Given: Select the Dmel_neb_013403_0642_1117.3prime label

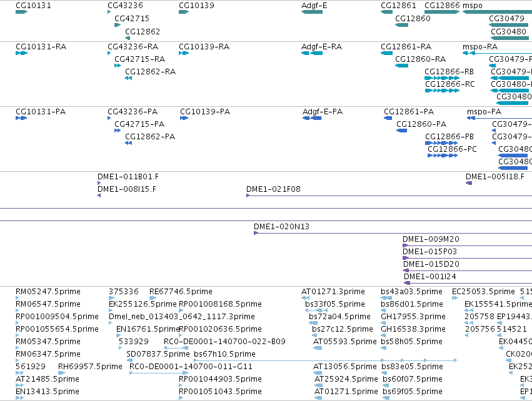Looking at the screenshot, I should coord(182,317).
